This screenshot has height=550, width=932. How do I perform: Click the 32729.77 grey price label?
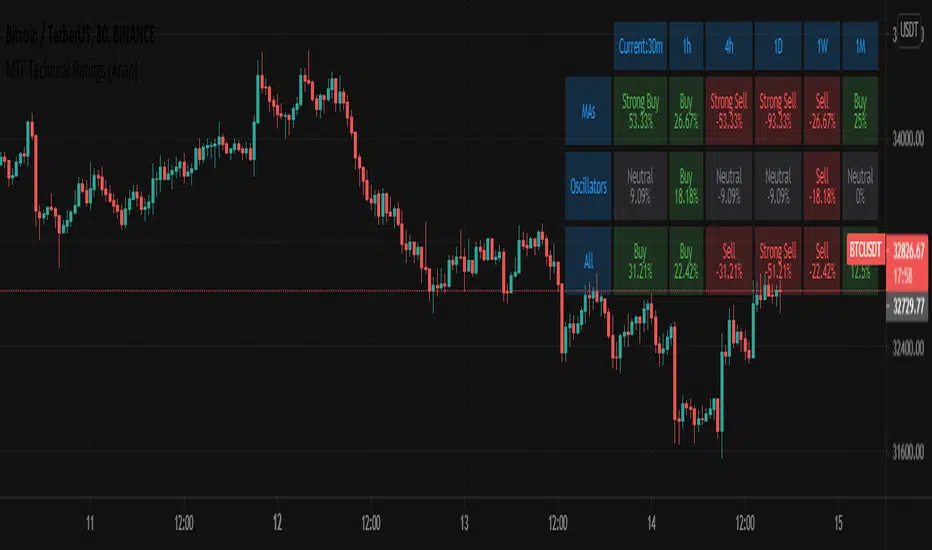(x=908, y=311)
